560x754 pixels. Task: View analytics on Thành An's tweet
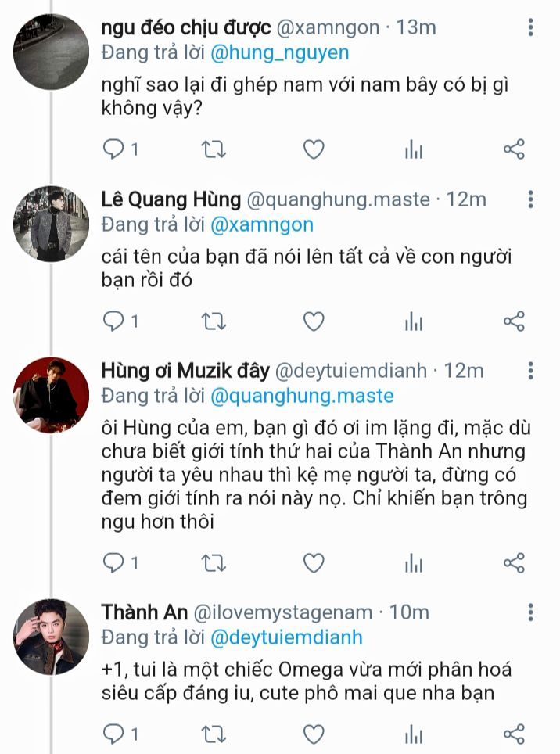[x=414, y=734]
